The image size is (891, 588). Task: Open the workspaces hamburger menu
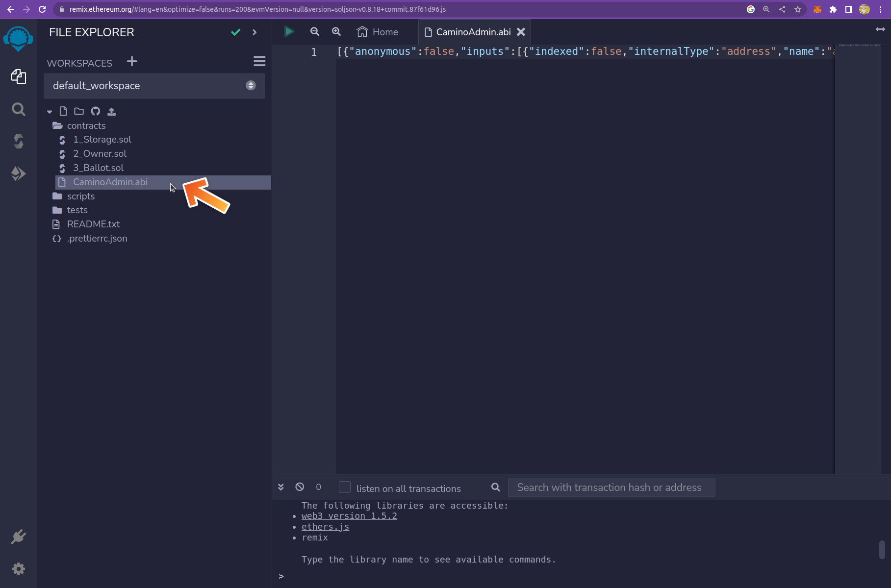click(259, 61)
